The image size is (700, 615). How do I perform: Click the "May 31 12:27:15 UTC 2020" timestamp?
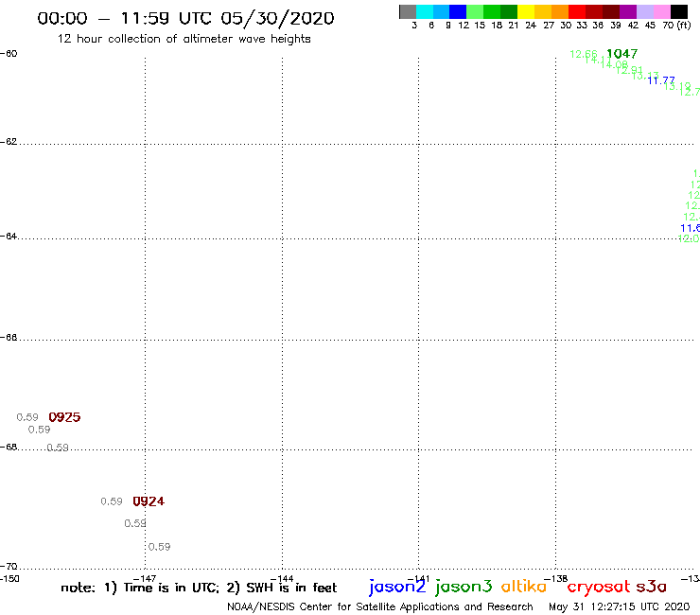point(620,606)
